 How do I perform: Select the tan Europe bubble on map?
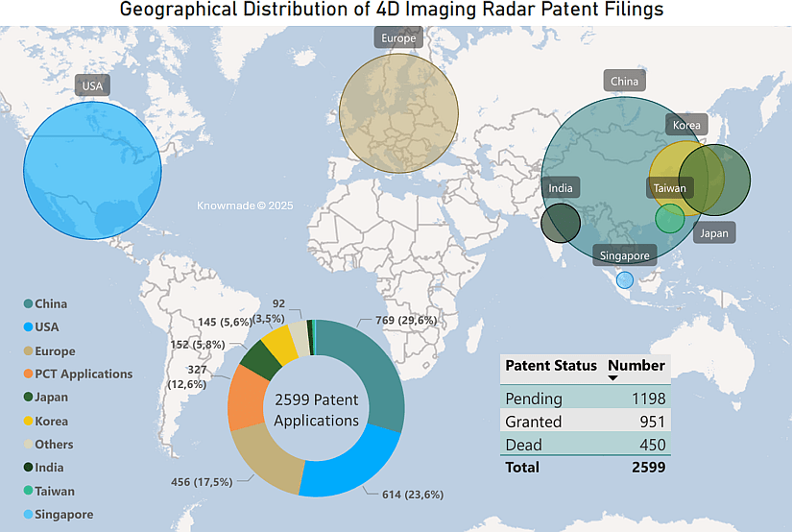398,113
